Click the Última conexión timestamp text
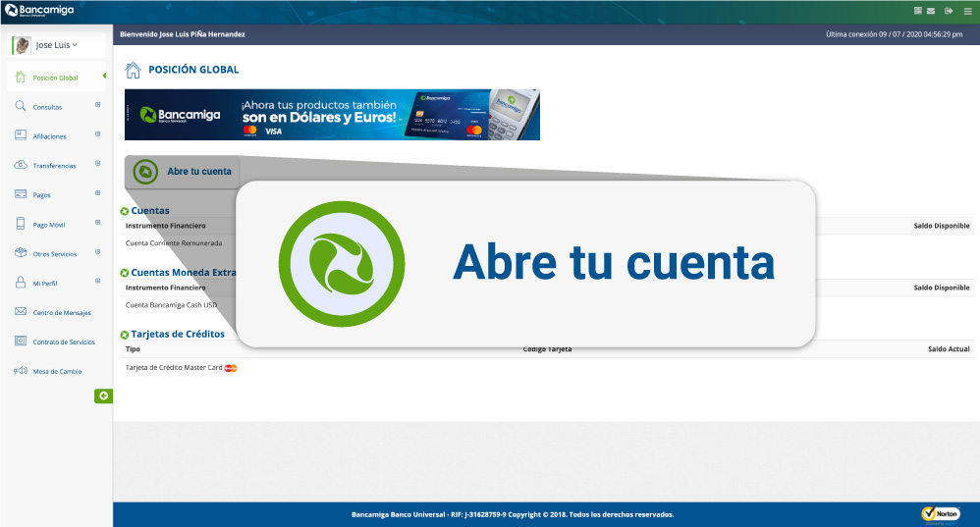The height and width of the screenshot is (527, 980). [894, 34]
